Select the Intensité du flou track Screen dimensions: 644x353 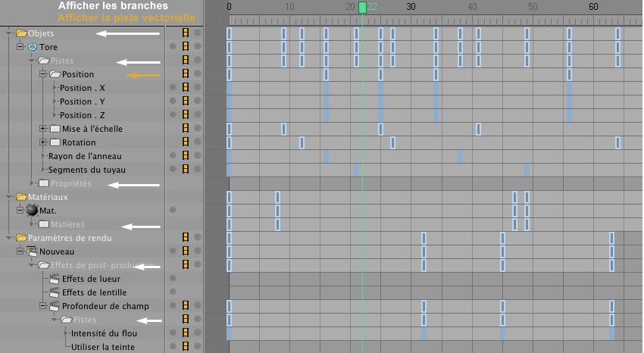[x=104, y=333]
